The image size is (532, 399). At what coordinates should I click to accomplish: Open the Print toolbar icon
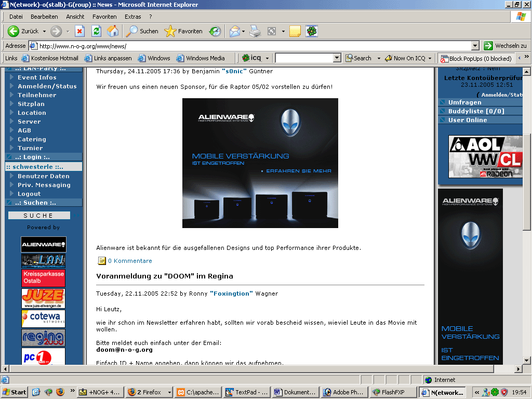(x=255, y=31)
